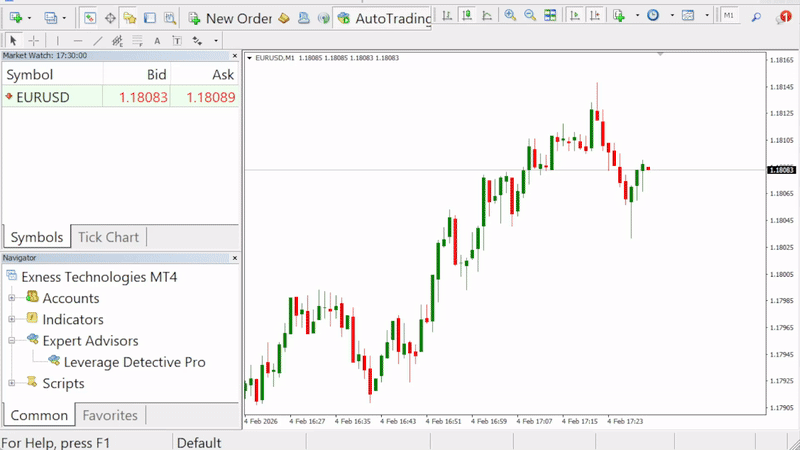Click the Bid value 1.18083
This screenshot has height=450, width=800.
[x=143, y=97]
